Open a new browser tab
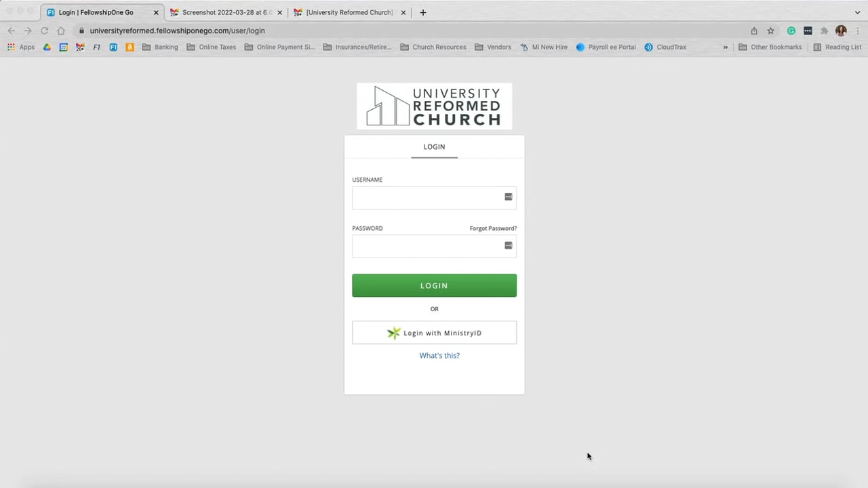 (423, 12)
